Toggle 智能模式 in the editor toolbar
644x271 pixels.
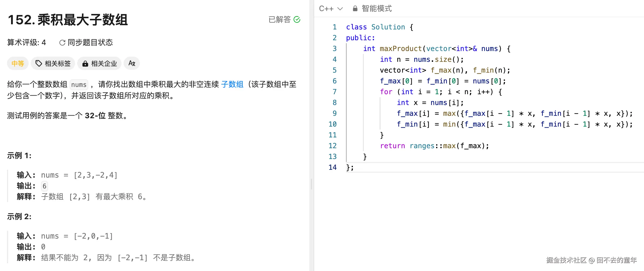377,8
